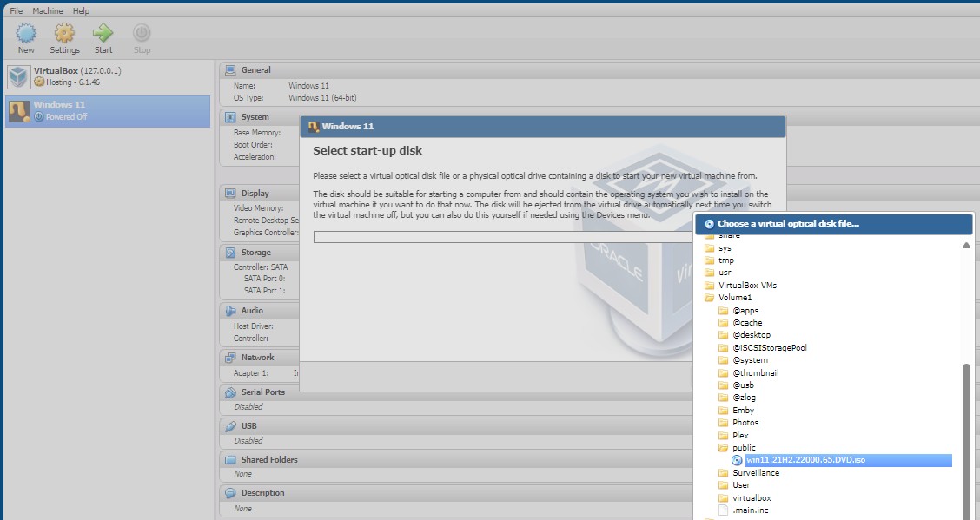Click the Display section header link

click(255, 193)
